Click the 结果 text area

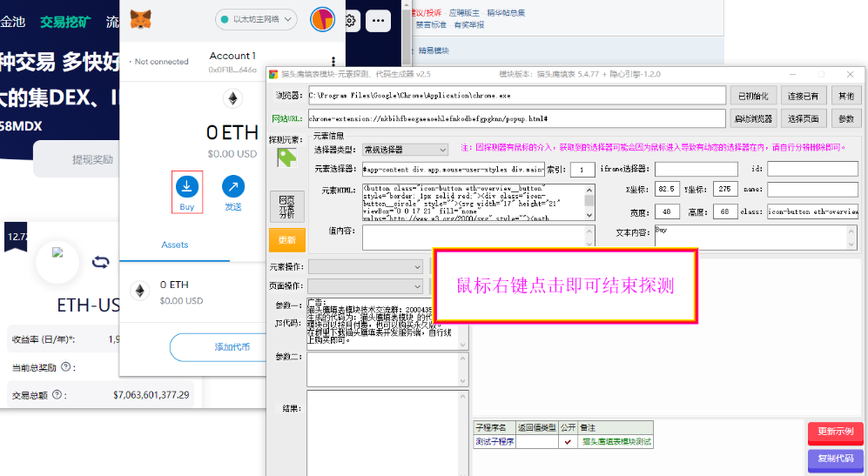(x=388, y=433)
